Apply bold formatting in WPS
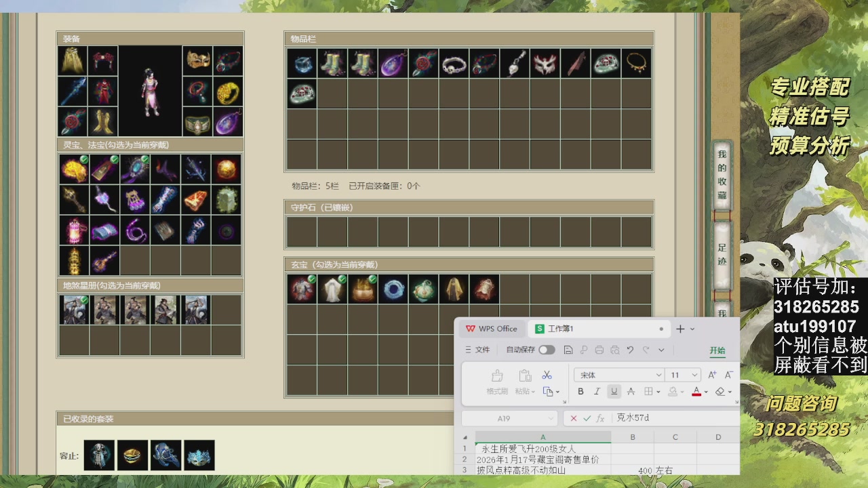 pyautogui.click(x=580, y=391)
